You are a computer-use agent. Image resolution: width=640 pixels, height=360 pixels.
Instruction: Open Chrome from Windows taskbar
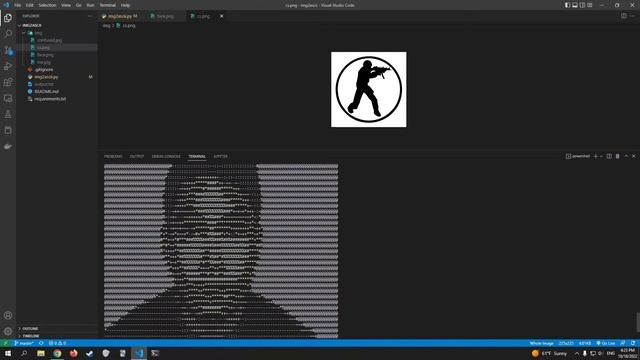tap(57, 353)
